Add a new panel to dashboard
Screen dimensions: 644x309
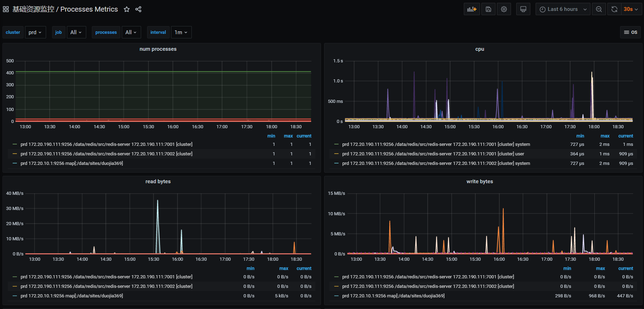[x=472, y=9]
